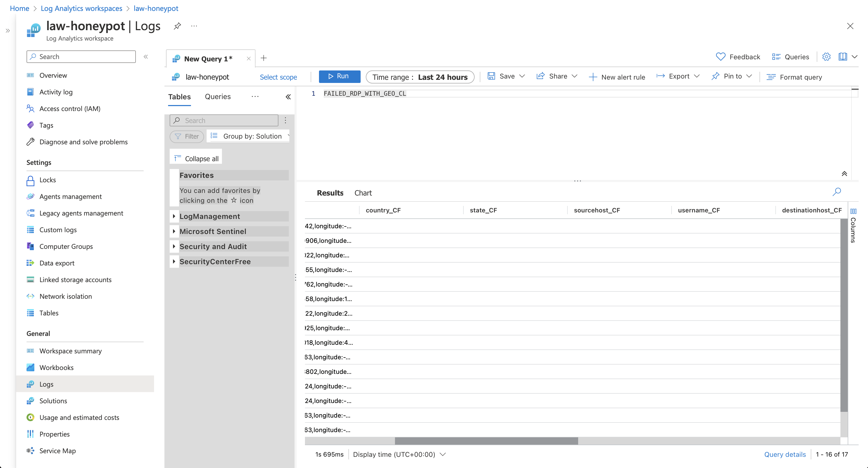Go to Log Analytics workspaces breadcrumb
This screenshot has height=468, width=868.
(x=81, y=8)
